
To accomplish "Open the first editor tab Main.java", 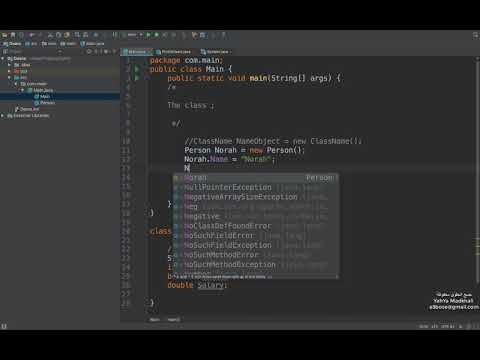I will click(136, 52).
